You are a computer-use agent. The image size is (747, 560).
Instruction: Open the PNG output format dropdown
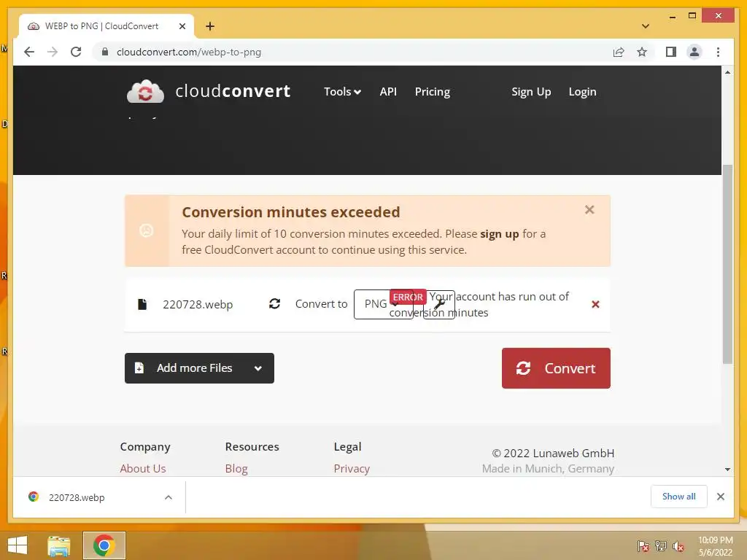click(x=383, y=304)
